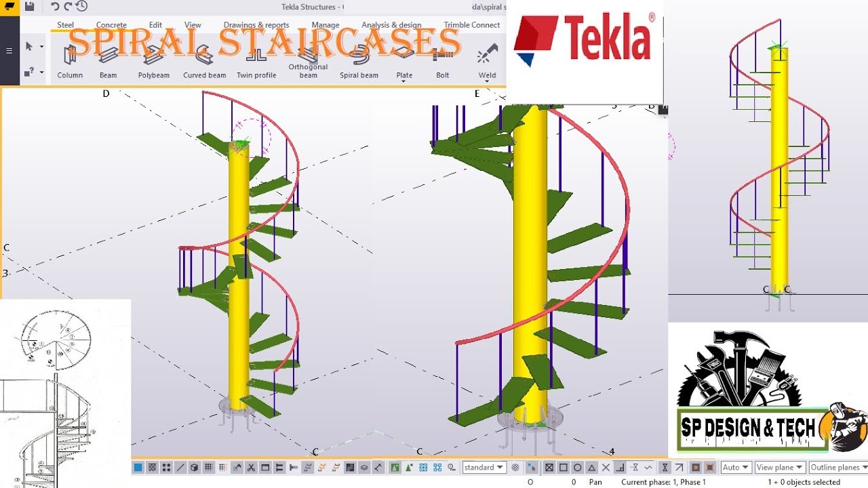868x488 pixels.
Task: Click the '1 + 0 objects selected' status text
Action: (x=804, y=483)
